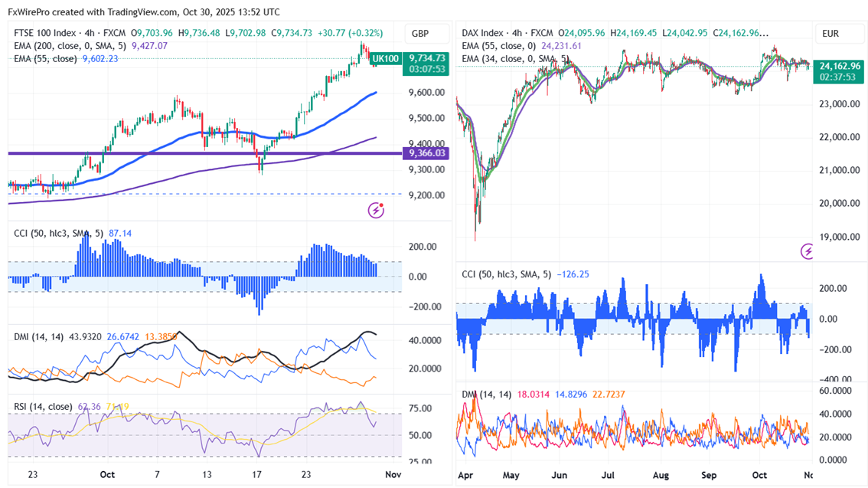Click the green 24,162.96 DAX price label
The height and width of the screenshot is (488, 868).
[837, 66]
